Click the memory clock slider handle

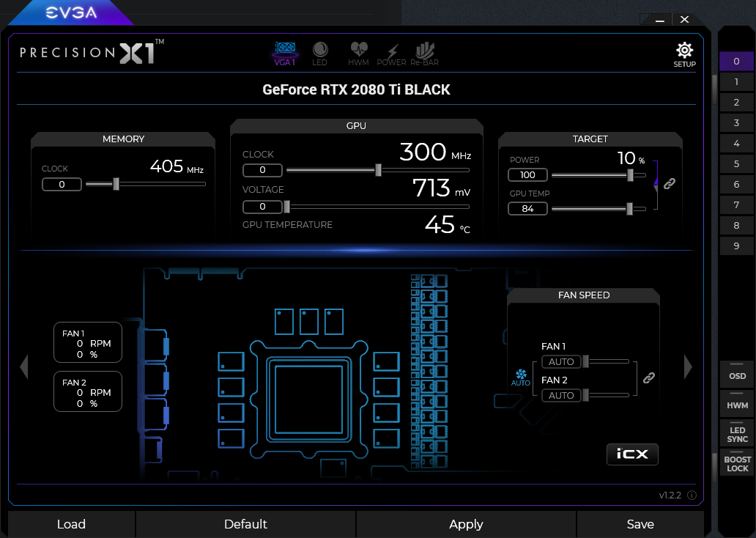[116, 184]
